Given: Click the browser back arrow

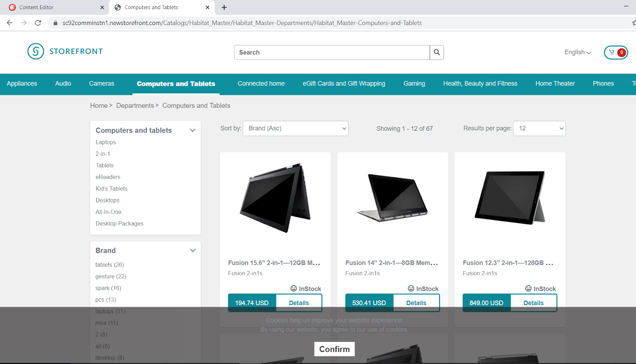Looking at the screenshot, I should point(10,23).
